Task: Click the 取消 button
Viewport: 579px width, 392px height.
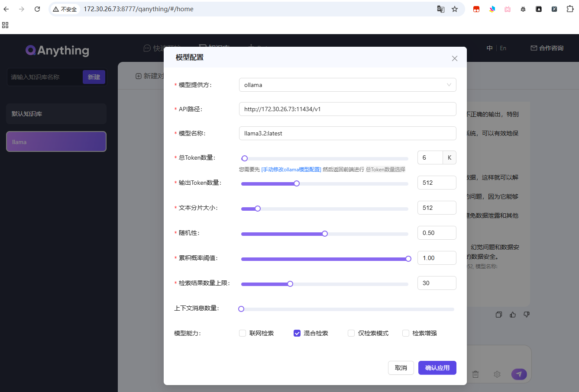Action: [401, 368]
